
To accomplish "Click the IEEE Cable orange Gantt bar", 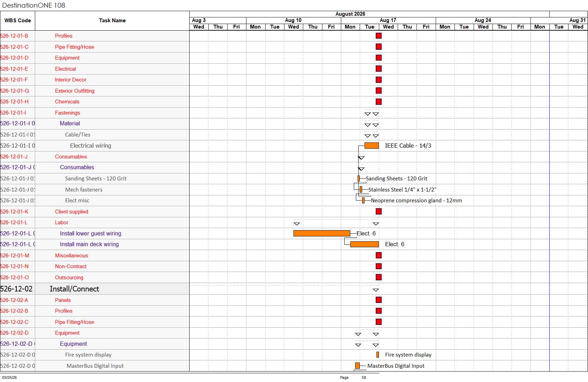I will 372,146.
